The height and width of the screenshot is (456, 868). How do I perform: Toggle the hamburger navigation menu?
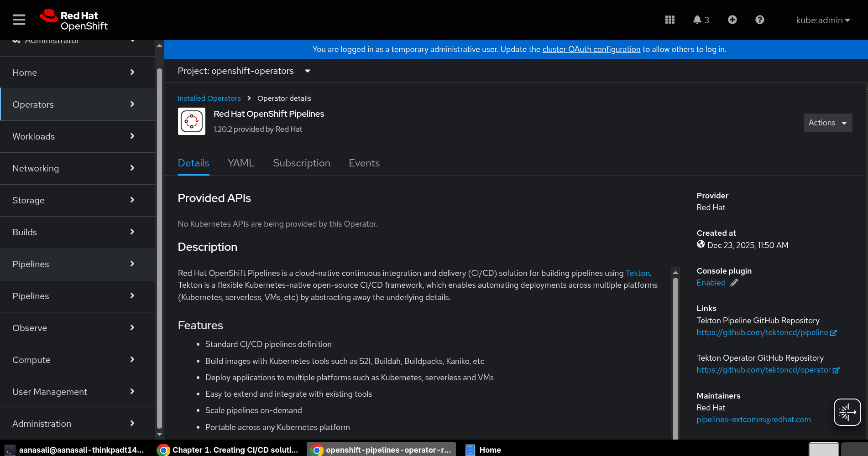(x=19, y=20)
